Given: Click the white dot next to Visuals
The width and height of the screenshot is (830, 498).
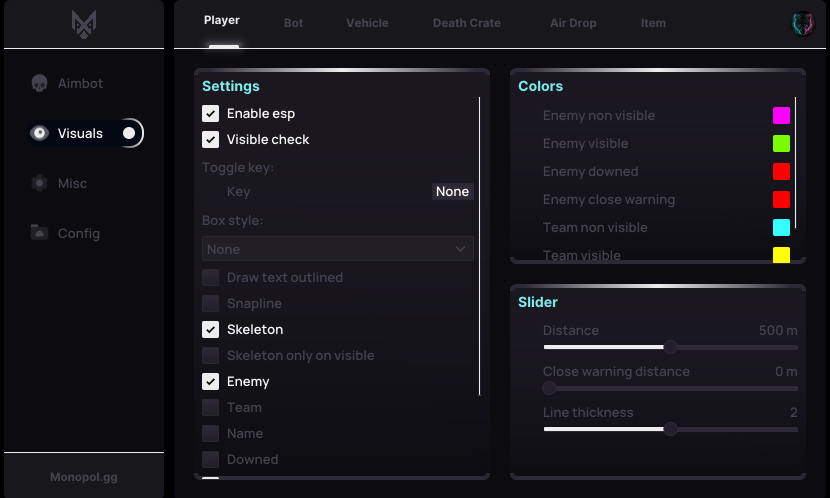Looking at the screenshot, I should [129, 133].
